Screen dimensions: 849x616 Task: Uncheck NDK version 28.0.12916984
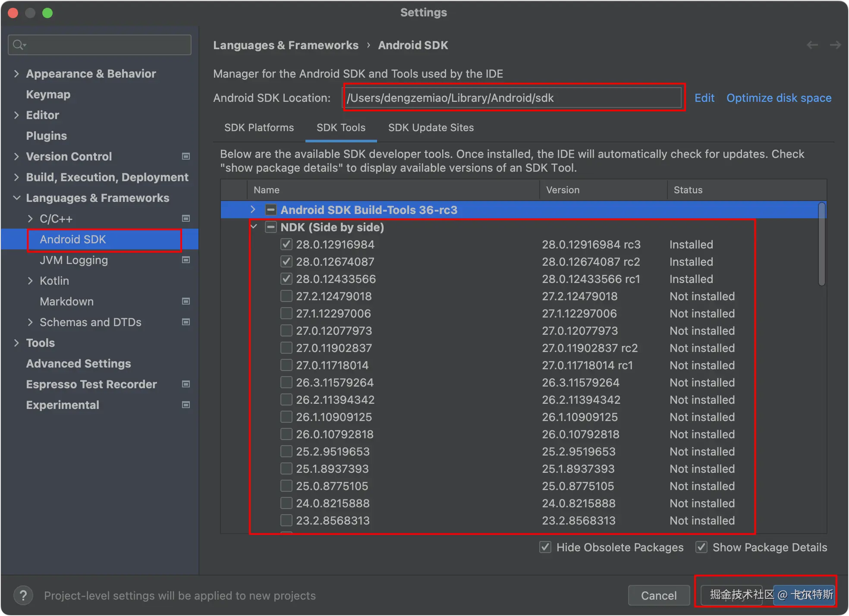pos(286,245)
